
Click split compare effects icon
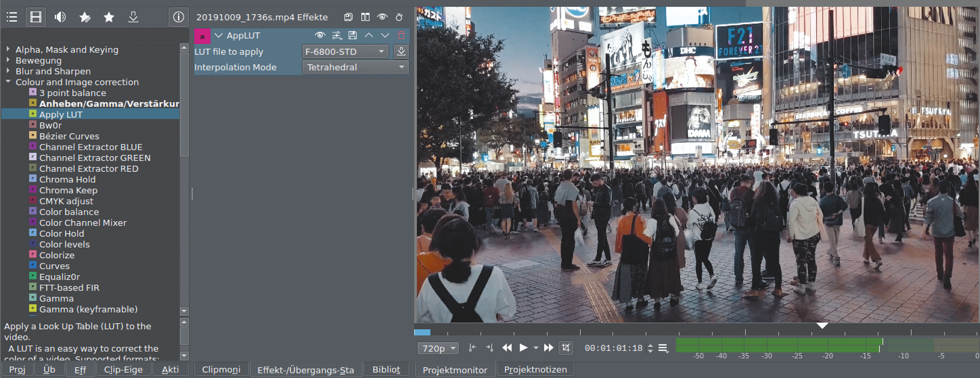(x=365, y=17)
